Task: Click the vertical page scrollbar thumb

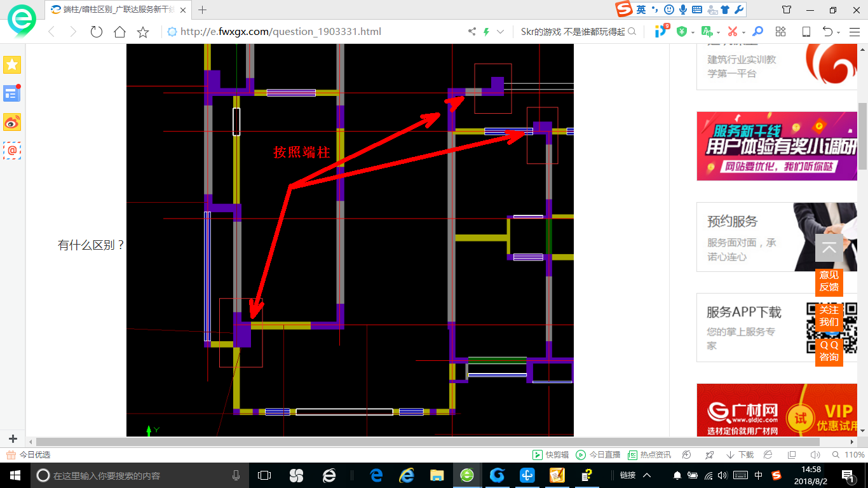Action: (862, 135)
